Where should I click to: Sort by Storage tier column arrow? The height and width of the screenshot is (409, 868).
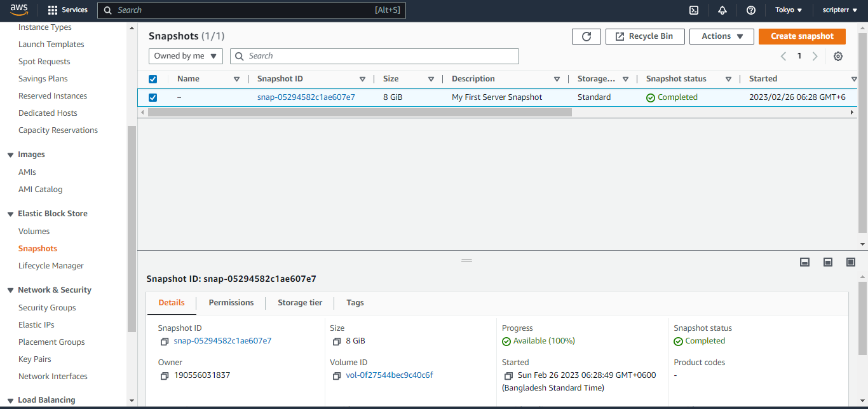pos(625,80)
